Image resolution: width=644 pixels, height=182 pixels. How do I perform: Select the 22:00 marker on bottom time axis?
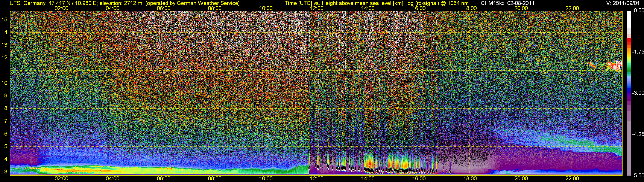(x=572, y=179)
